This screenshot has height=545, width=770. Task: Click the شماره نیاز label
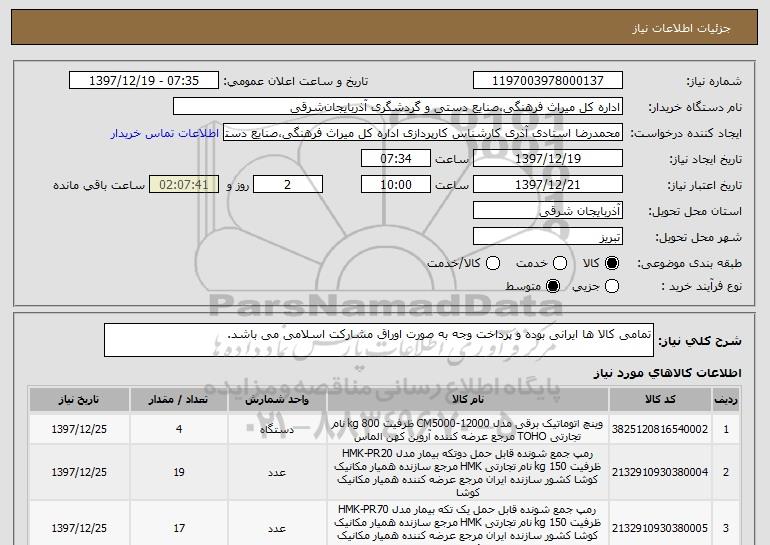(714, 82)
